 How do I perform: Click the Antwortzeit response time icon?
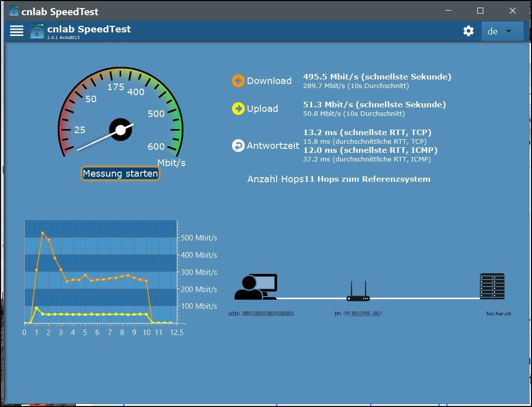238,145
